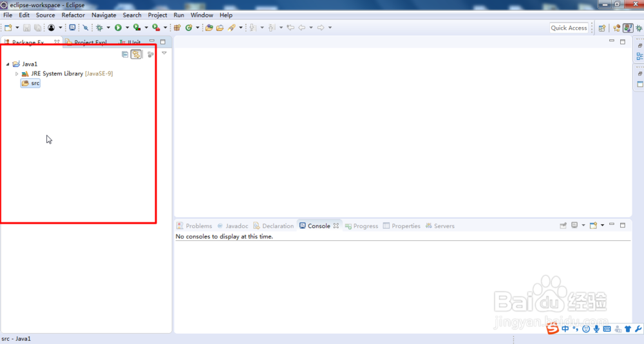Toggle Skip All Breakpoints icon
The image size is (644, 344).
click(86, 28)
